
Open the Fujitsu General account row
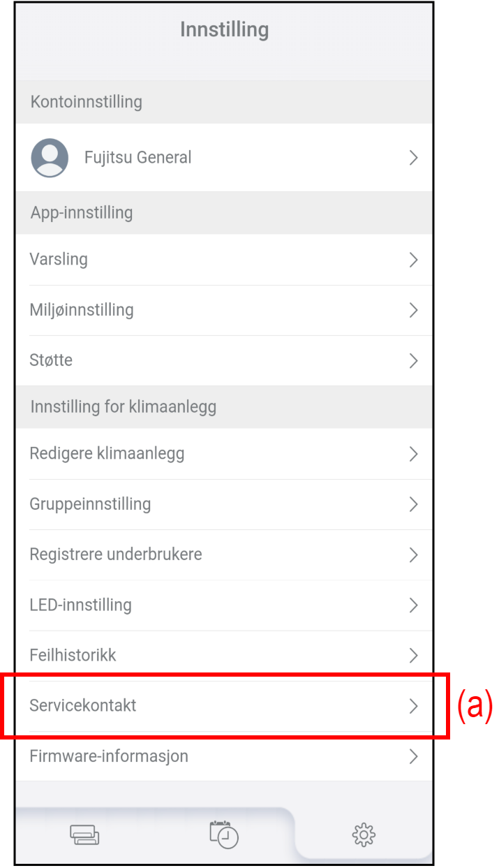[x=137, y=158]
